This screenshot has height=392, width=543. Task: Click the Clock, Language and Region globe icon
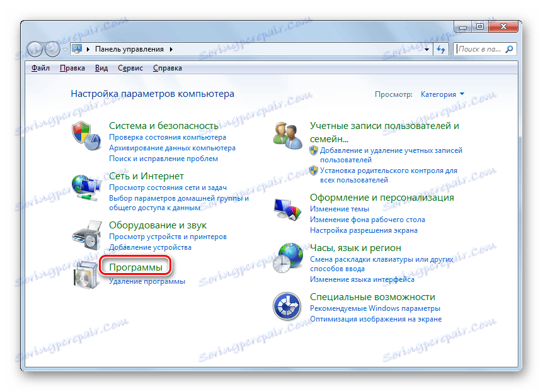pos(287,257)
